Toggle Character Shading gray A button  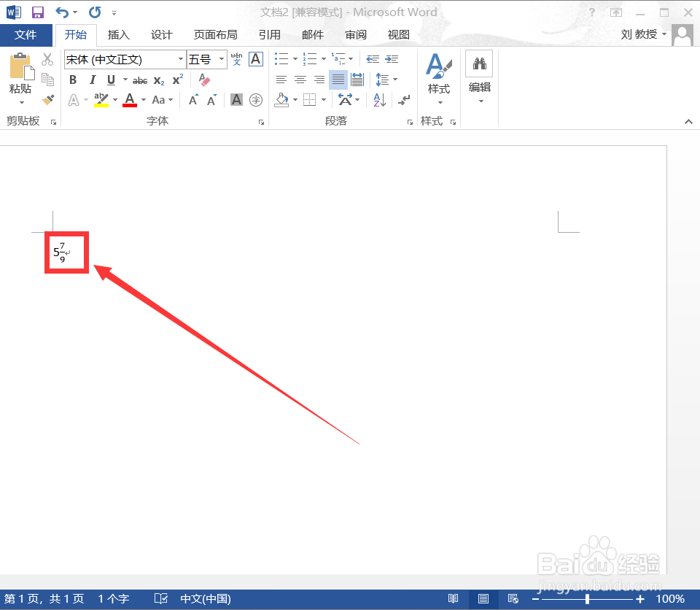(x=236, y=100)
